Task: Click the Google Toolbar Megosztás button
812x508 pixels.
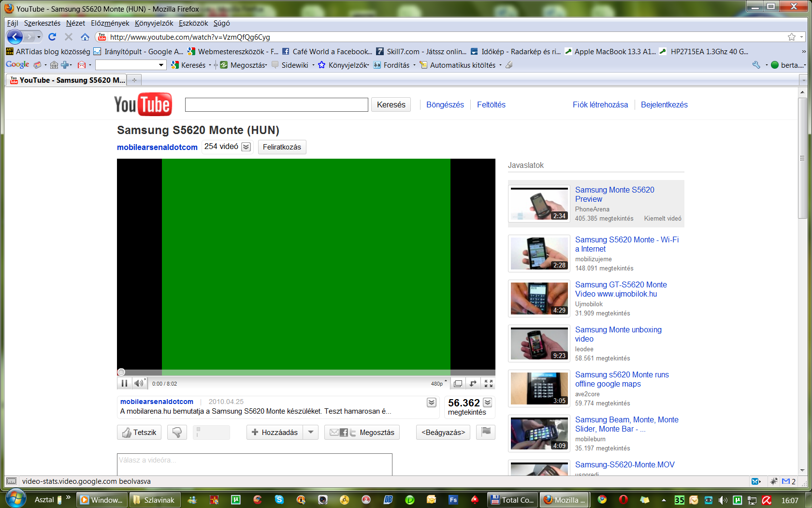Action: tap(244, 65)
